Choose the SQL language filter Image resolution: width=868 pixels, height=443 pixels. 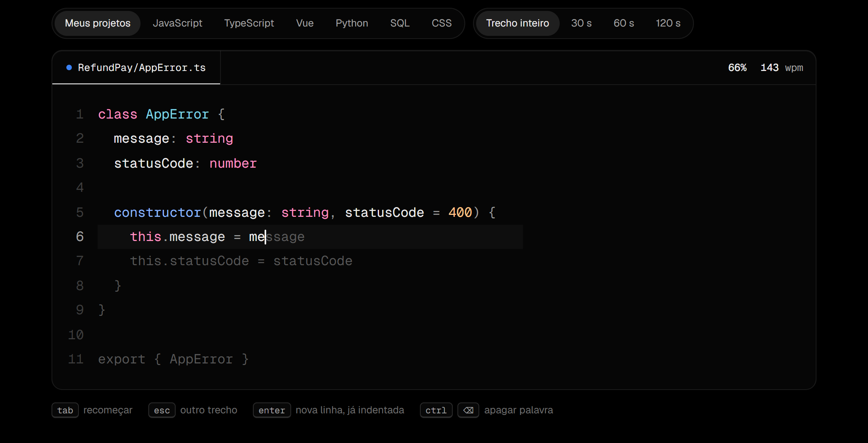pos(400,23)
